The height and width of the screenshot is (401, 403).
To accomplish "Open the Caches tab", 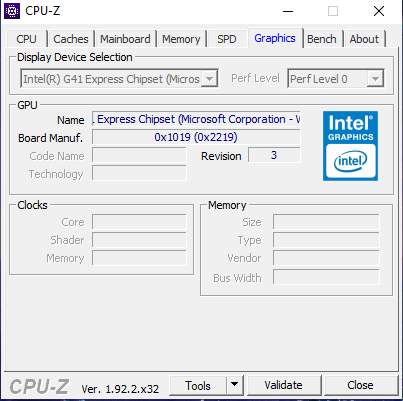I will coord(71,39).
